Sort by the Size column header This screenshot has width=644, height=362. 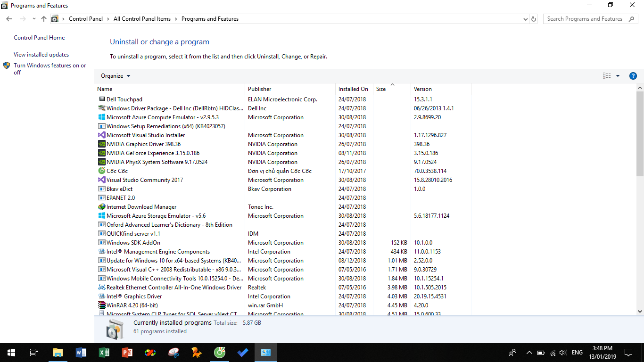coord(392,89)
